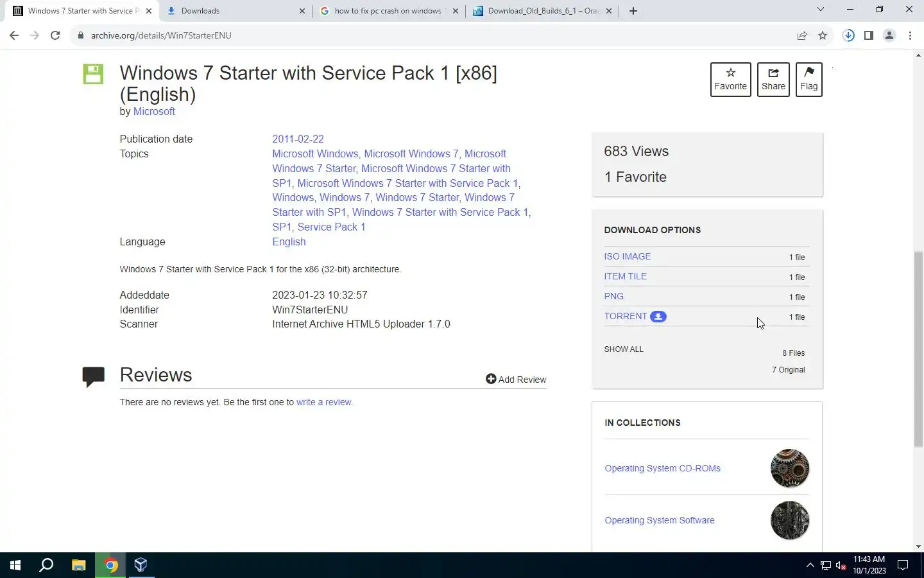Click the 'Microsoft Windows 7' topic link
This screenshot has height=578, width=924.
click(x=411, y=153)
